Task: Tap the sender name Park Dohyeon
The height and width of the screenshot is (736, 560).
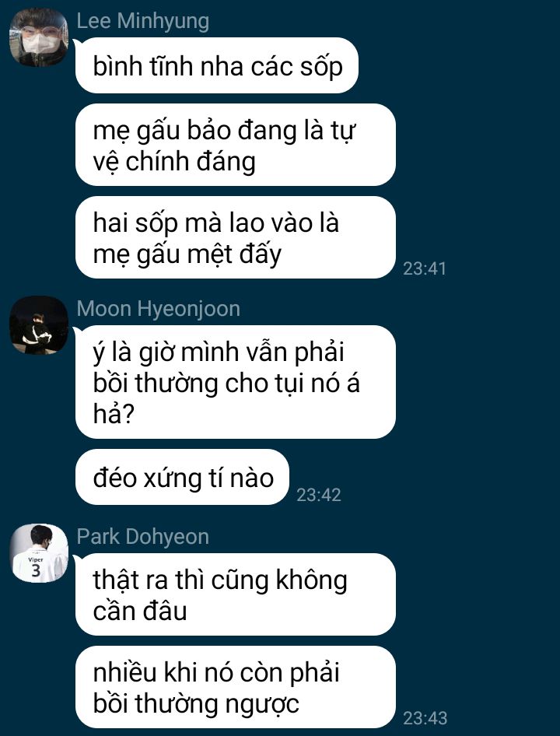Action: click(142, 537)
